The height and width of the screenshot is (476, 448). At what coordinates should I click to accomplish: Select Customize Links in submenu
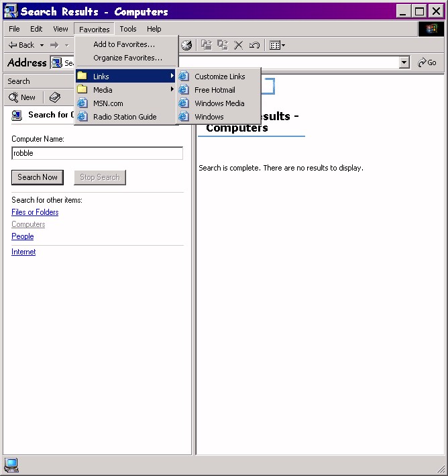pos(219,77)
